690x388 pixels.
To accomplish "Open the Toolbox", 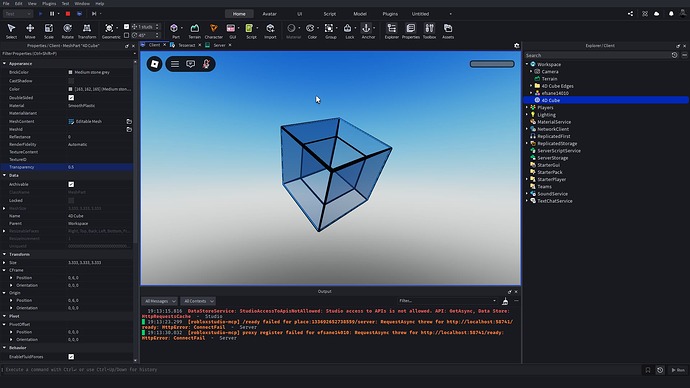I will (x=429, y=31).
